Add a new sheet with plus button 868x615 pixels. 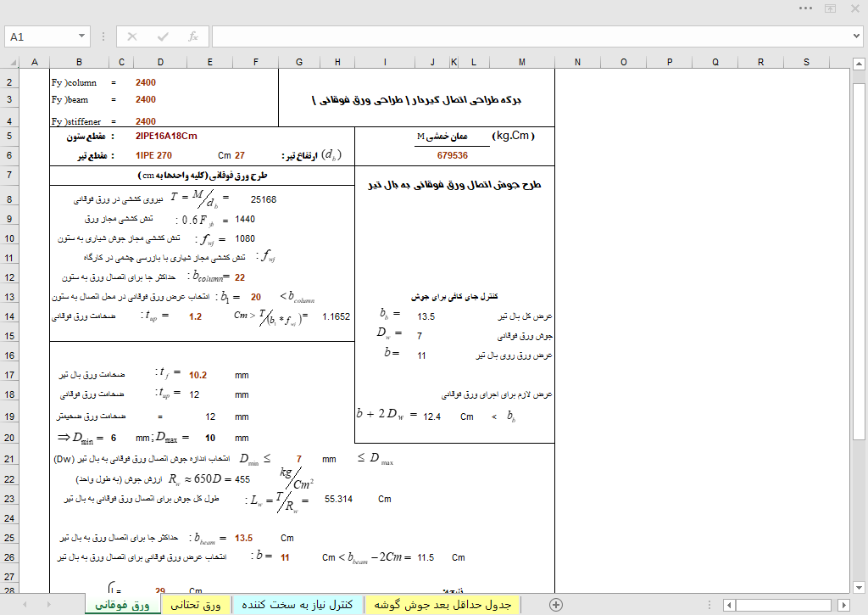(556, 605)
